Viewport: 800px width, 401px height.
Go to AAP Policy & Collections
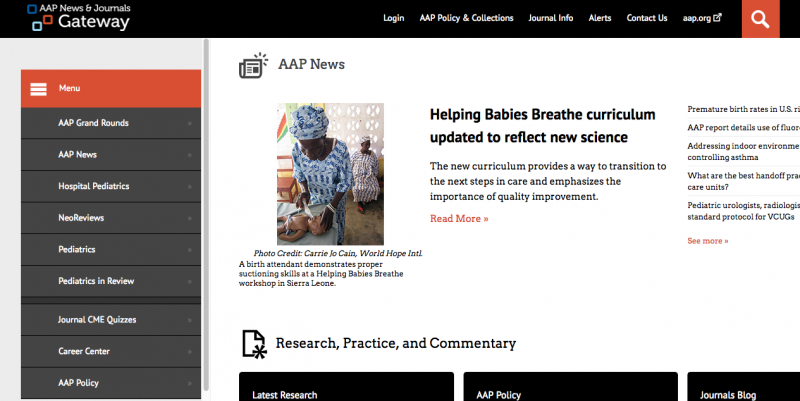click(x=466, y=18)
